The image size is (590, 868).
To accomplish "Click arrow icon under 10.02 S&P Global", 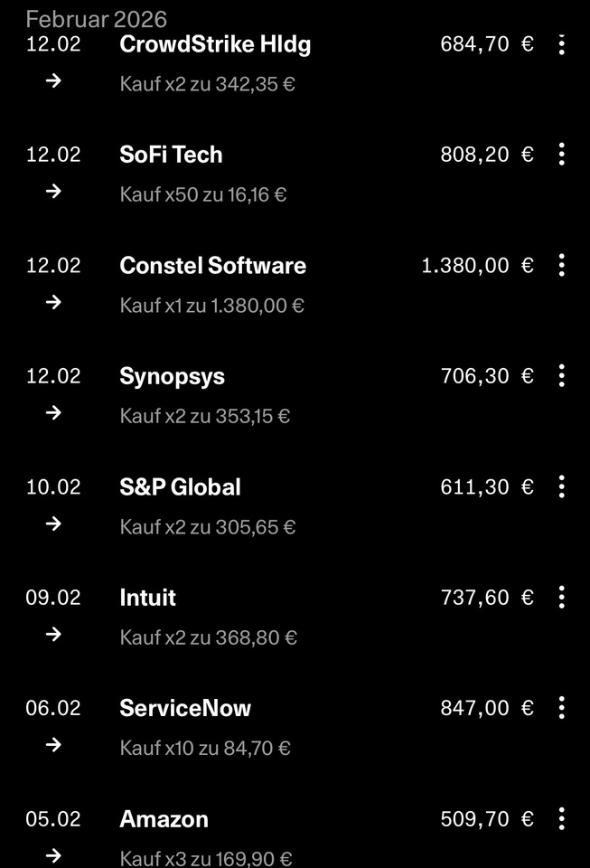I will coord(53,524).
